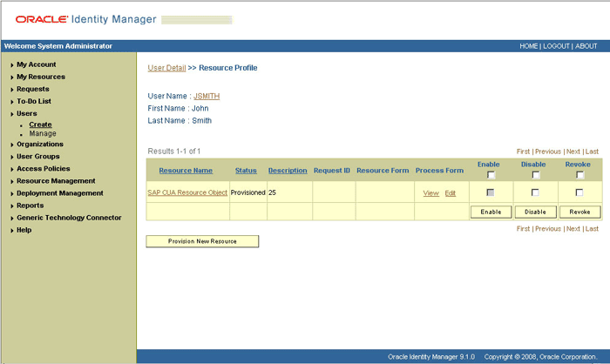Screen dimensions: 610x364
Task: Expand the Reports arrow
Action: (12, 206)
